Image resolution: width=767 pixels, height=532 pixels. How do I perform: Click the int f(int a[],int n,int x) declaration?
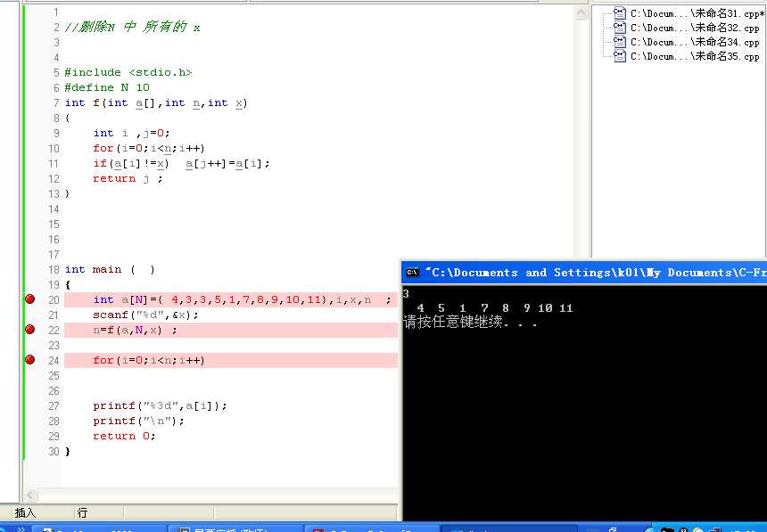[156, 102]
